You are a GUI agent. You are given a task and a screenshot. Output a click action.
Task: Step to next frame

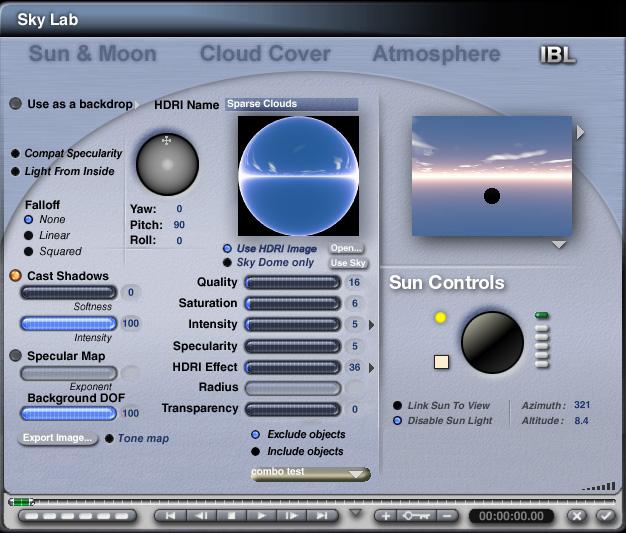(291, 516)
